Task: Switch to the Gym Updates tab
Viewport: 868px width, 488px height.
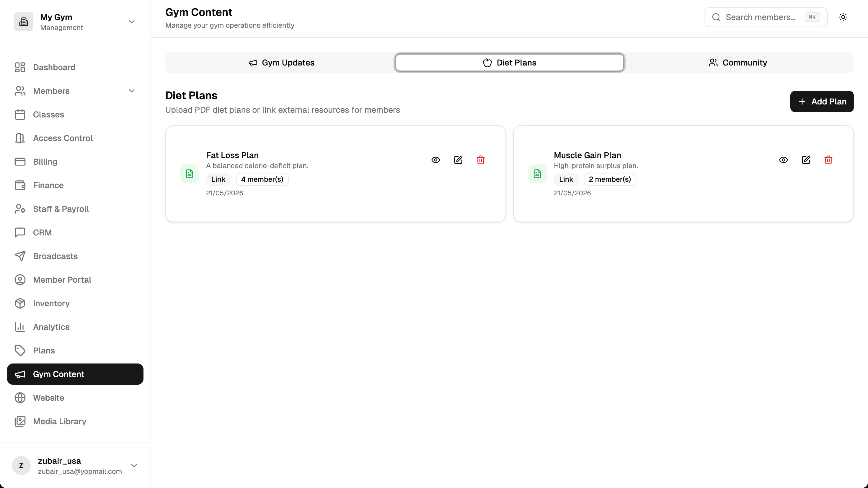Action: [x=281, y=63]
